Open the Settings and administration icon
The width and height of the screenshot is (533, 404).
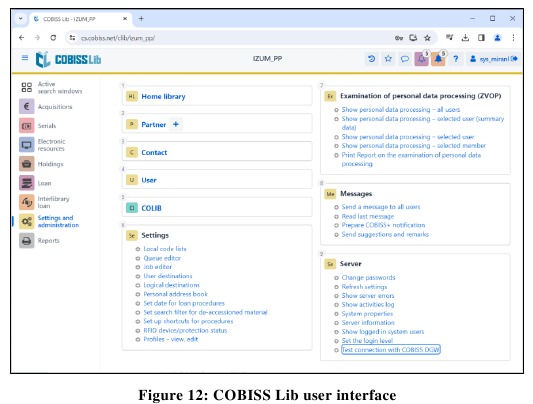point(27,222)
